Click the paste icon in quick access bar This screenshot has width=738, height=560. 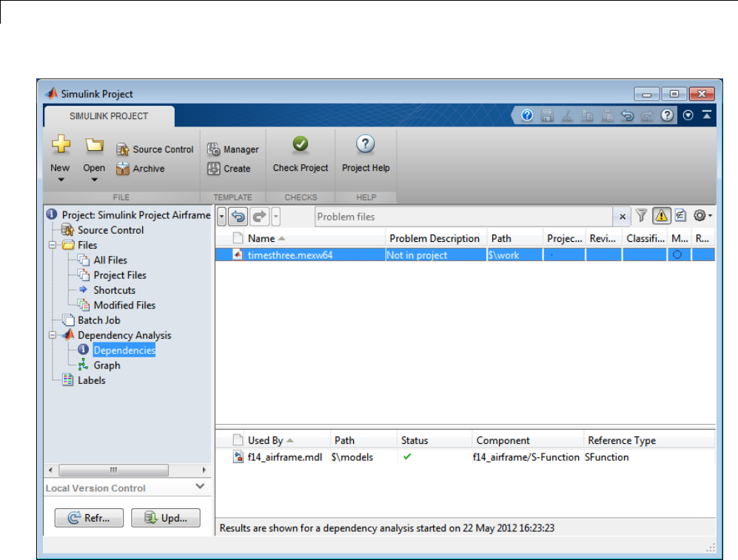[607, 115]
